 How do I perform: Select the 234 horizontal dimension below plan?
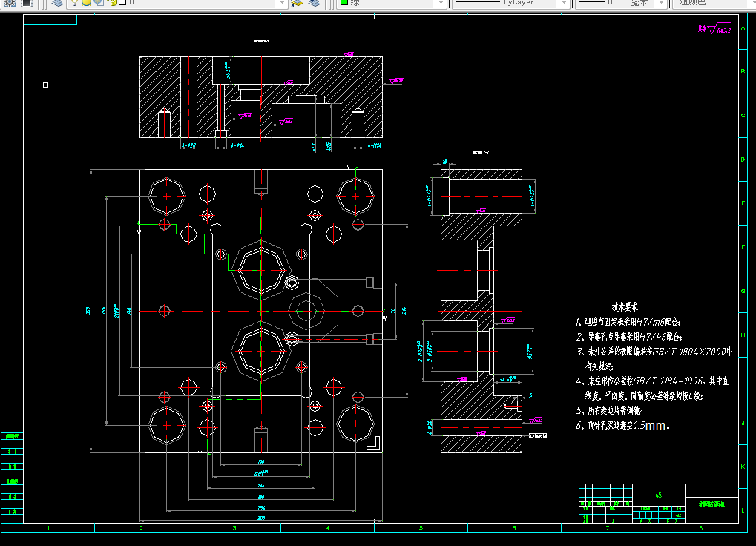coord(261,508)
